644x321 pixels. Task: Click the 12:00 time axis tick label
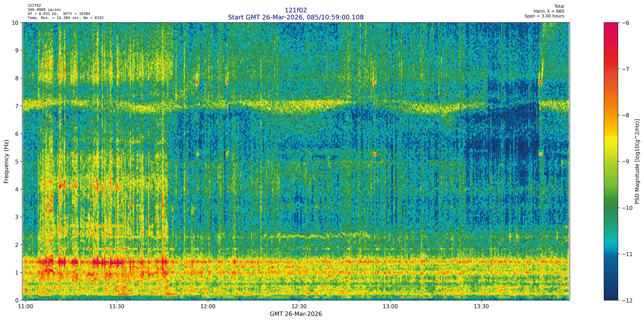208,306
